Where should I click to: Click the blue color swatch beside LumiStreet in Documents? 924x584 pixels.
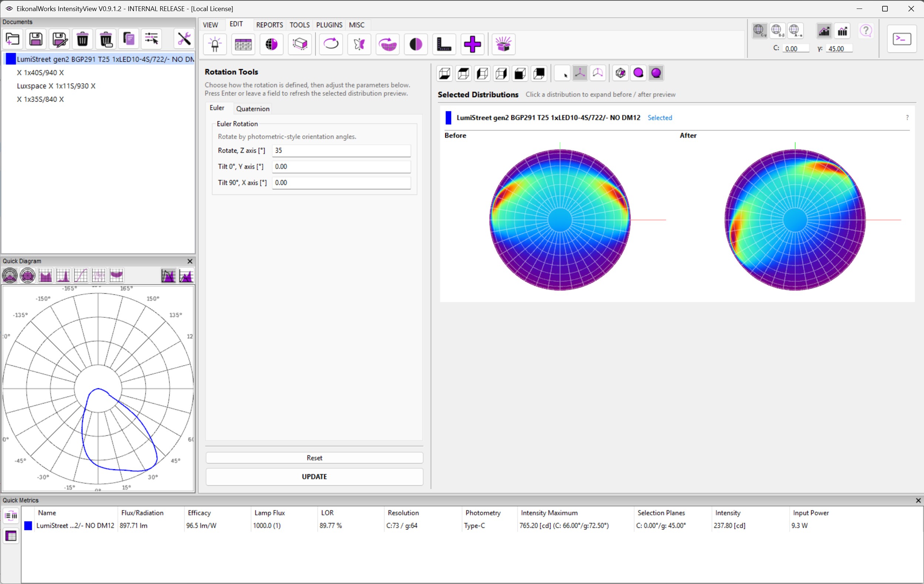pos(11,59)
